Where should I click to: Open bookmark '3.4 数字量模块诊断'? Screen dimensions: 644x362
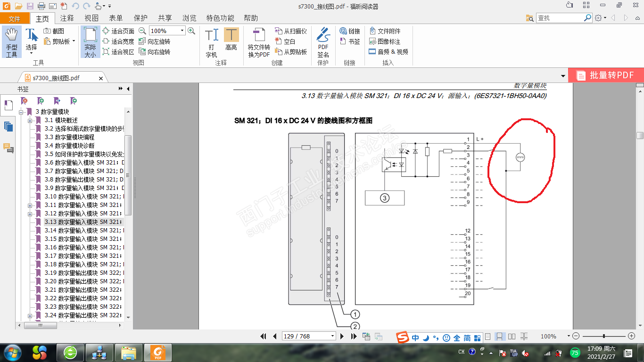(x=69, y=146)
